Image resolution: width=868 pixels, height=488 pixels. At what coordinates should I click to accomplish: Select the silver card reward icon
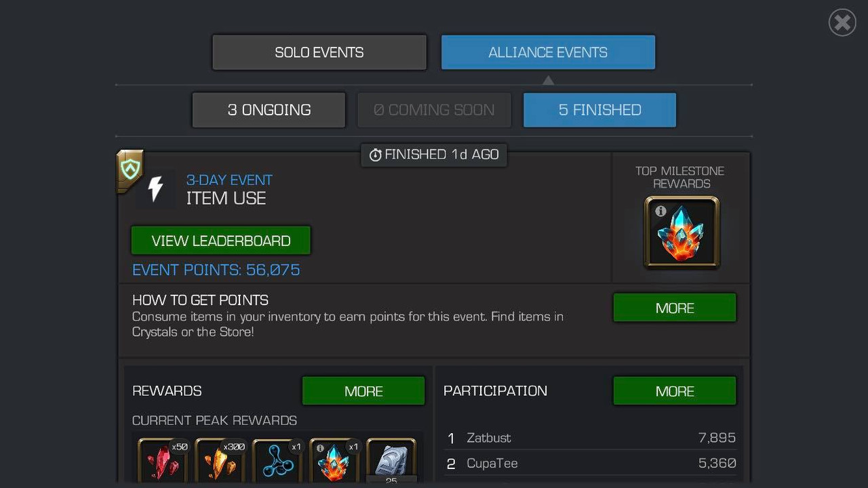point(391,460)
